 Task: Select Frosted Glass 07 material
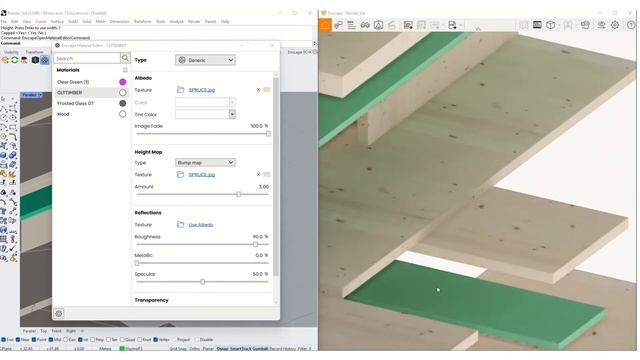(x=92, y=103)
